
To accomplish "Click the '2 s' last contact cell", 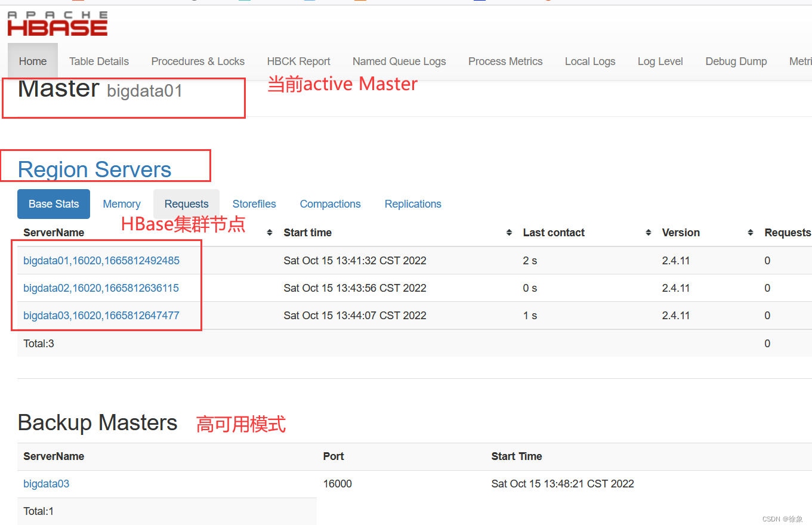I will (530, 261).
